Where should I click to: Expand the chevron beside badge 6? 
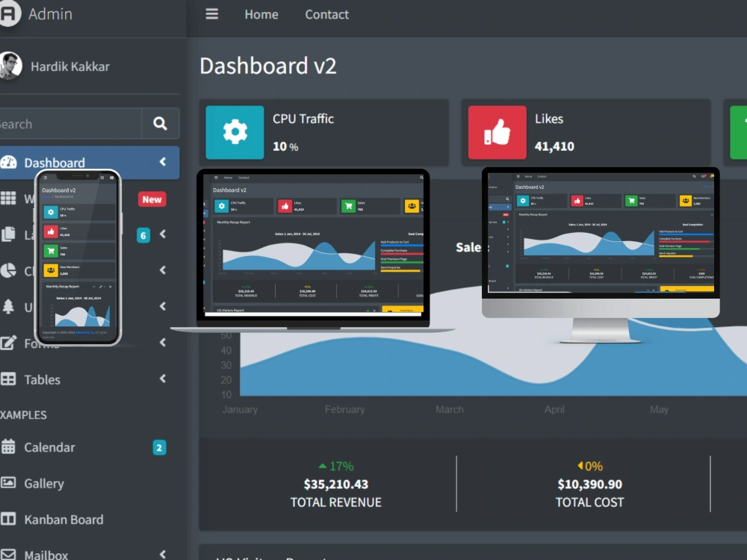(163, 234)
